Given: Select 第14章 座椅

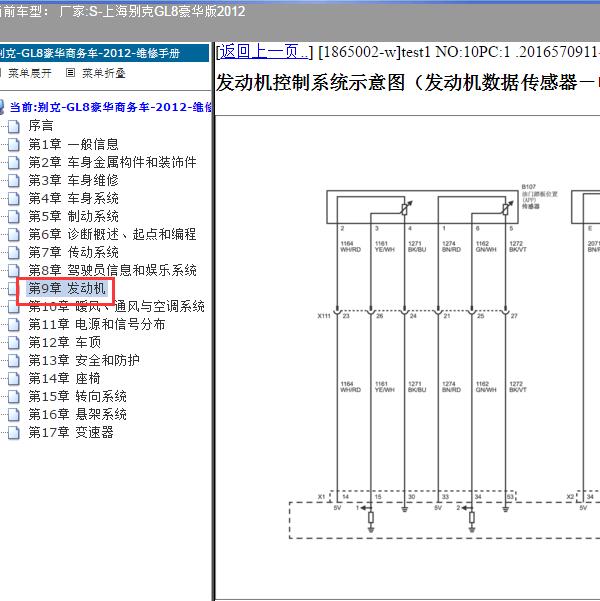Looking at the screenshot, I should [64, 378].
